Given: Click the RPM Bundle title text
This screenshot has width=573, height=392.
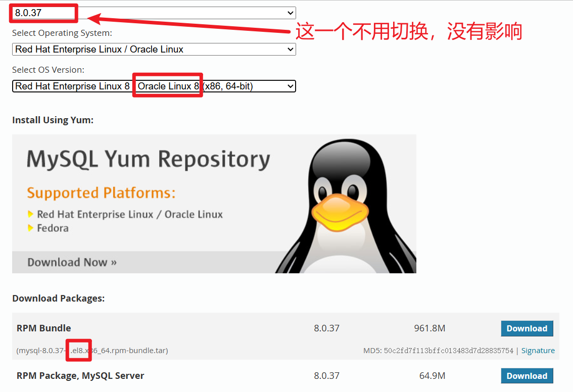Looking at the screenshot, I should (44, 328).
